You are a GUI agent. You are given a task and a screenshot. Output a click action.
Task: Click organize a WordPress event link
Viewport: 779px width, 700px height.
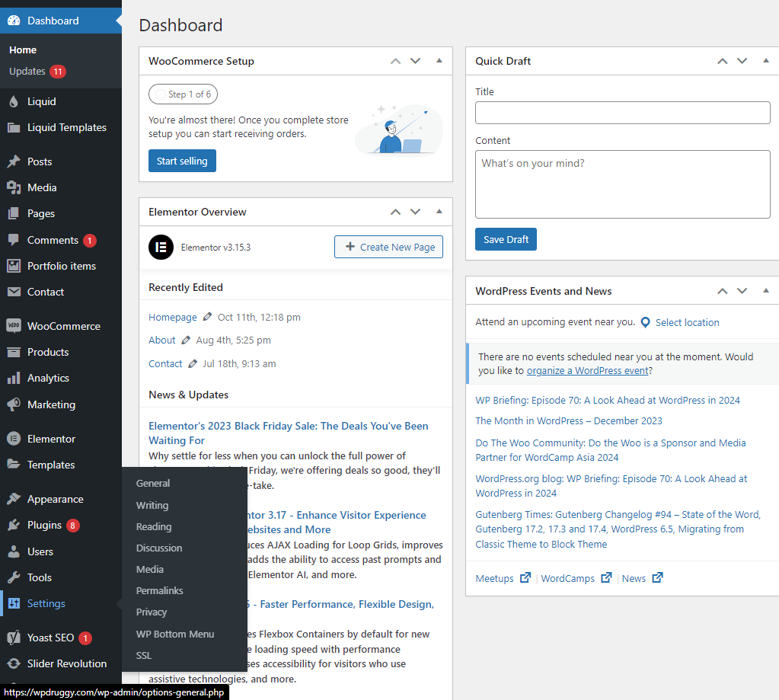588,371
